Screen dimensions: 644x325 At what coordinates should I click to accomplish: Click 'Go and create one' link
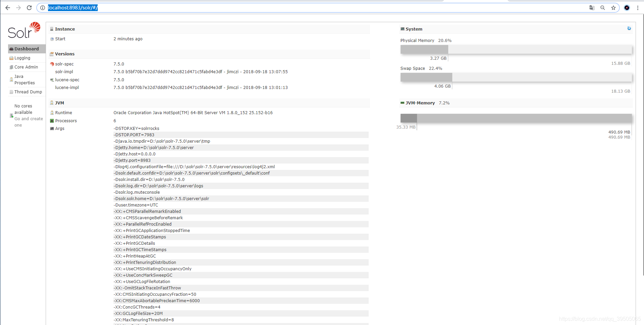pyautogui.click(x=29, y=122)
